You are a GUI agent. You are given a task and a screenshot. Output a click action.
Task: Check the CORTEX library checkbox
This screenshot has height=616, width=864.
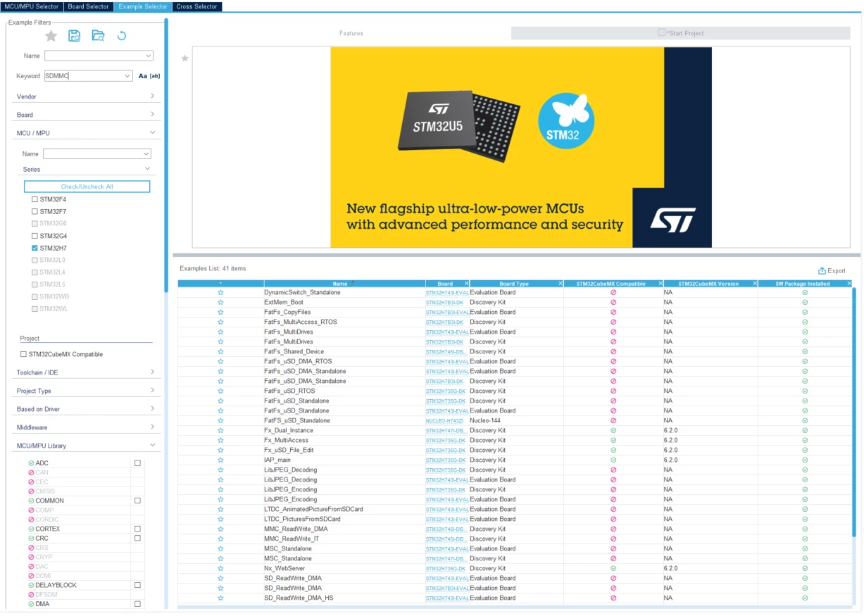[x=137, y=529]
